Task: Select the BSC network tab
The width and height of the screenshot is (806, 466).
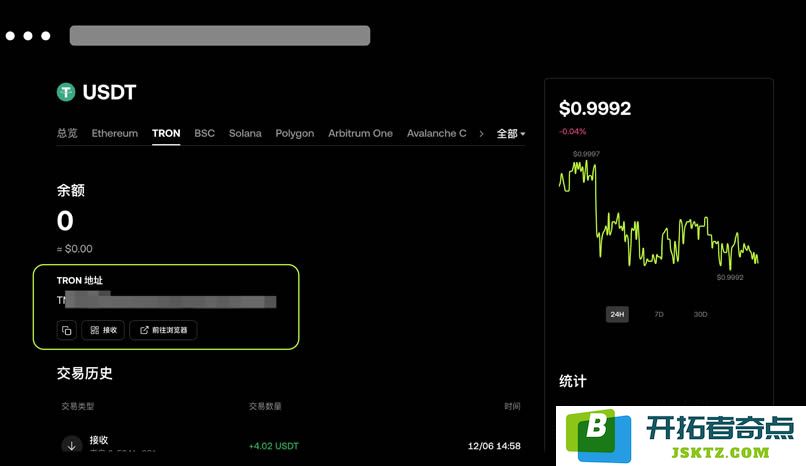Action: (x=205, y=133)
